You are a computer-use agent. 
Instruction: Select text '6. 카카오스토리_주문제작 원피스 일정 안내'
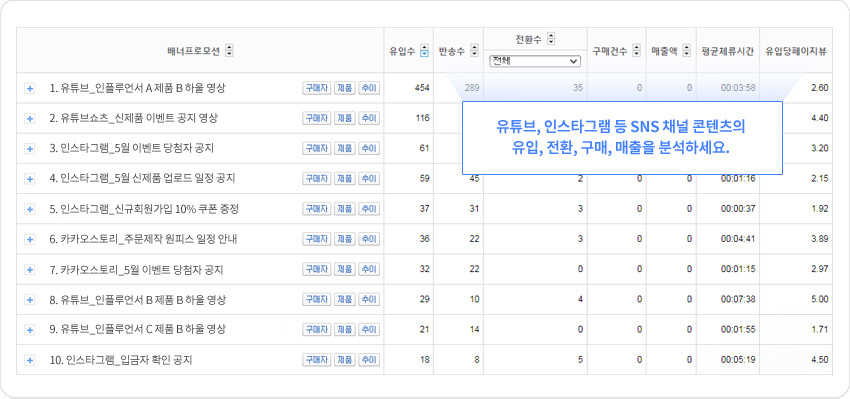tap(143, 239)
